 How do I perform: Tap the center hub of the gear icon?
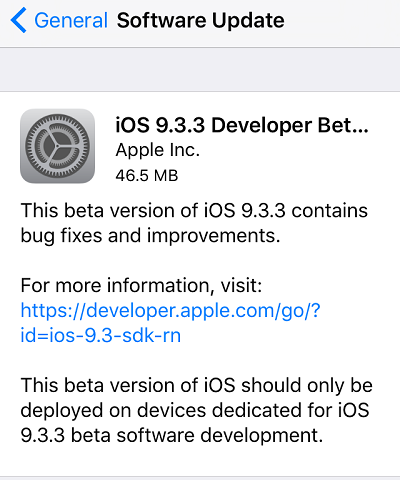57,146
